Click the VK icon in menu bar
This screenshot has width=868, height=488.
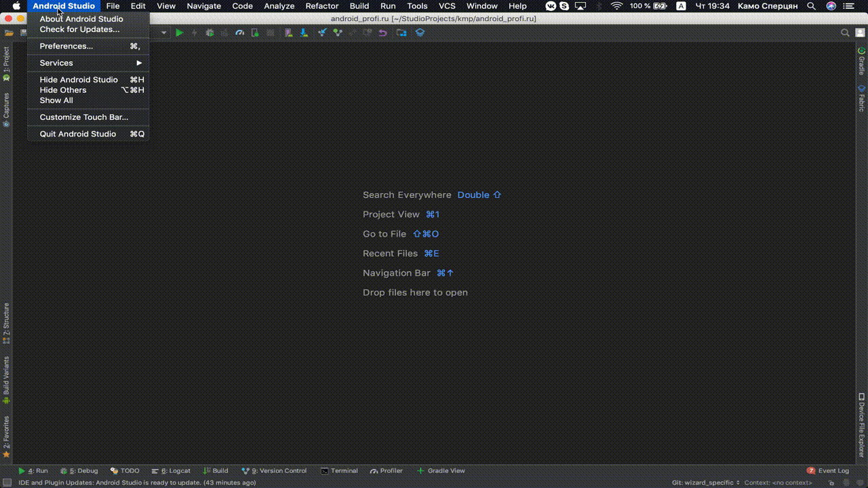pyautogui.click(x=551, y=6)
